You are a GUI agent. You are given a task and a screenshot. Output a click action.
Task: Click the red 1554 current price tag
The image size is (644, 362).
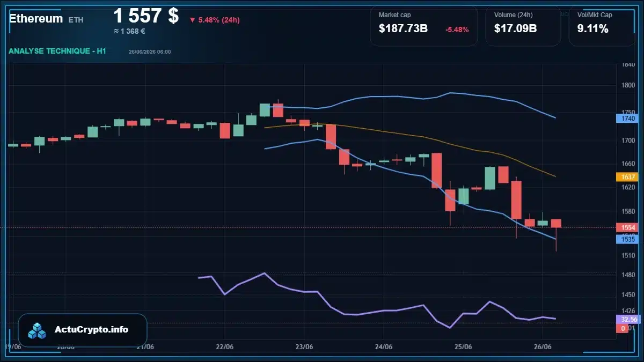tap(628, 227)
